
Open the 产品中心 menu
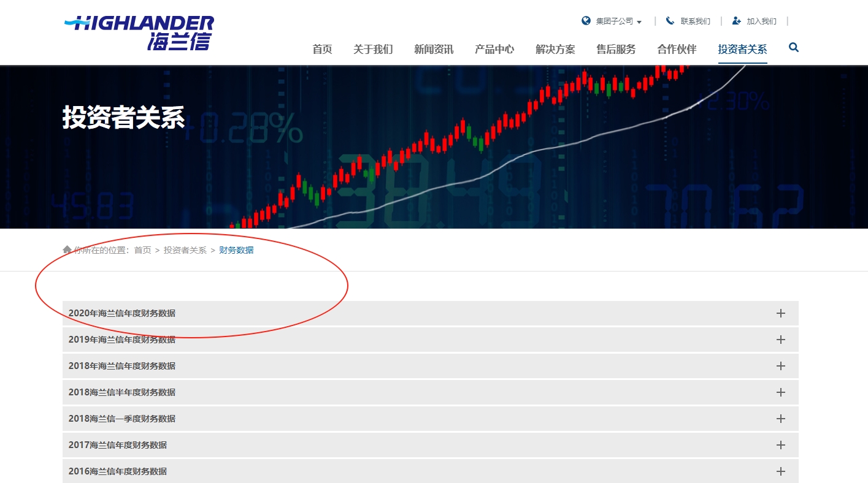[494, 50]
